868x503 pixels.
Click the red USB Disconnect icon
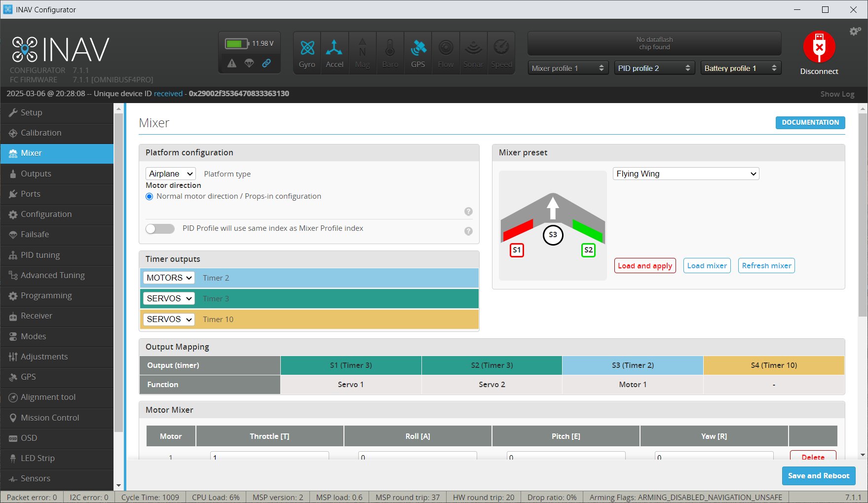(819, 47)
